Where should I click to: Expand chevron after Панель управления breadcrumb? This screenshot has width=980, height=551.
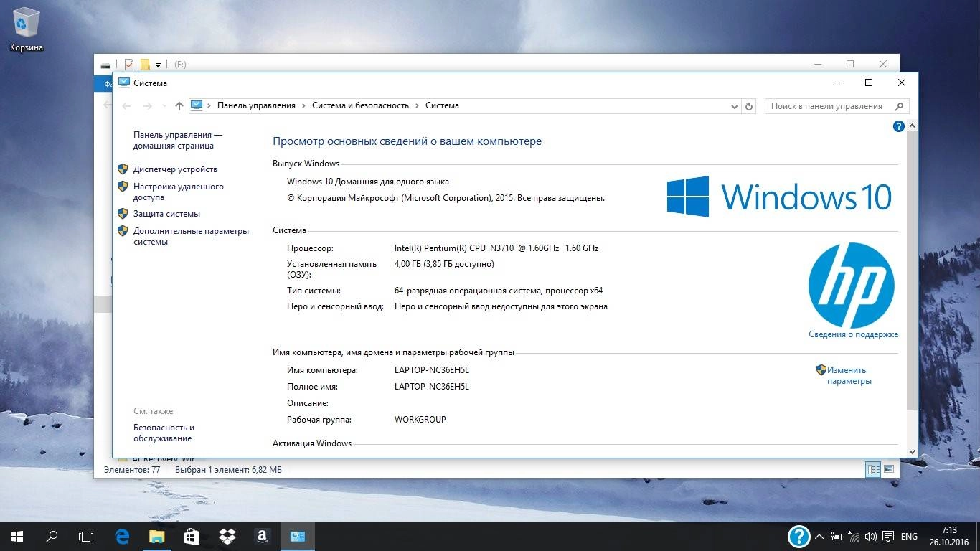pyautogui.click(x=304, y=105)
